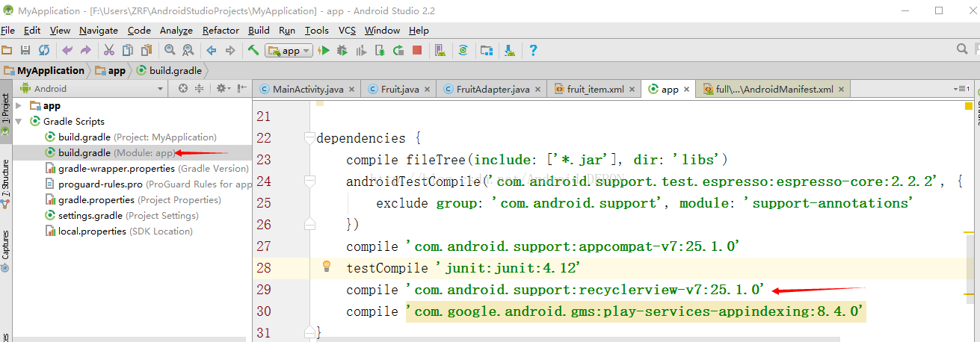The height and width of the screenshot is (342, 980).
Task: Open the SDK Manager download icon
Action: click(510, 51)
